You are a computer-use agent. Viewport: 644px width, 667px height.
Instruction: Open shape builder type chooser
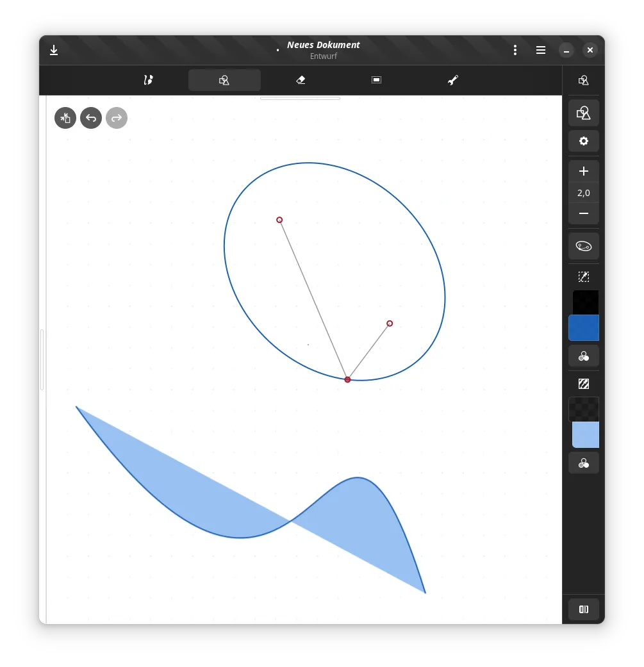coord(584,113)
